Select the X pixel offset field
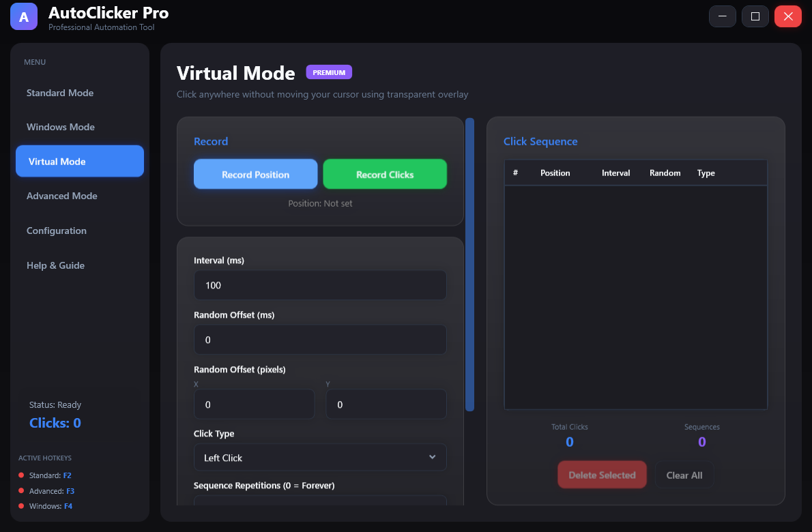 (254, 404)
